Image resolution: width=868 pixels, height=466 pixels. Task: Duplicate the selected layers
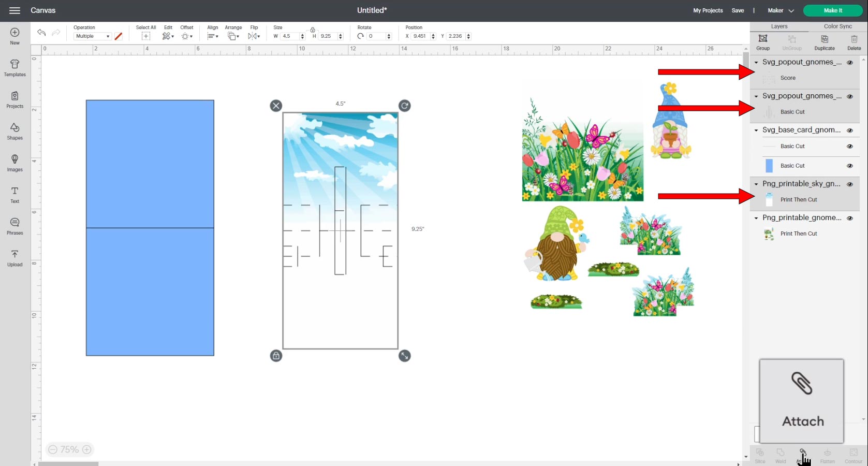coord(824,42)
